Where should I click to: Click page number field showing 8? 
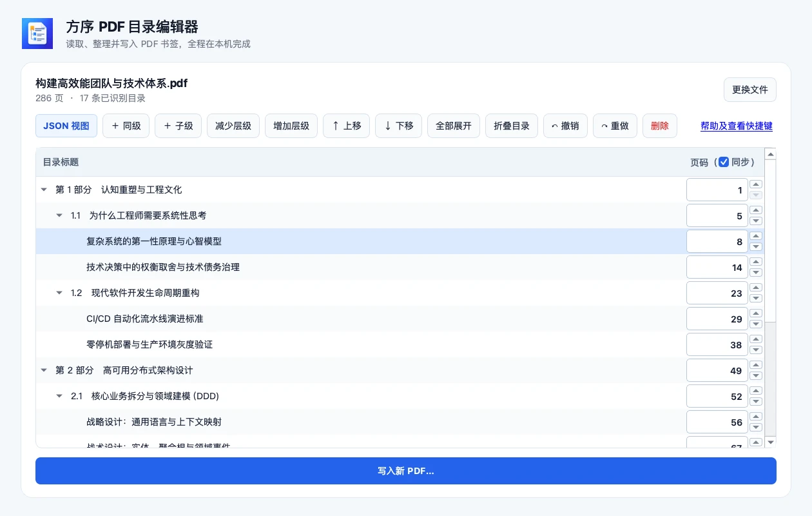click(717, 241)
